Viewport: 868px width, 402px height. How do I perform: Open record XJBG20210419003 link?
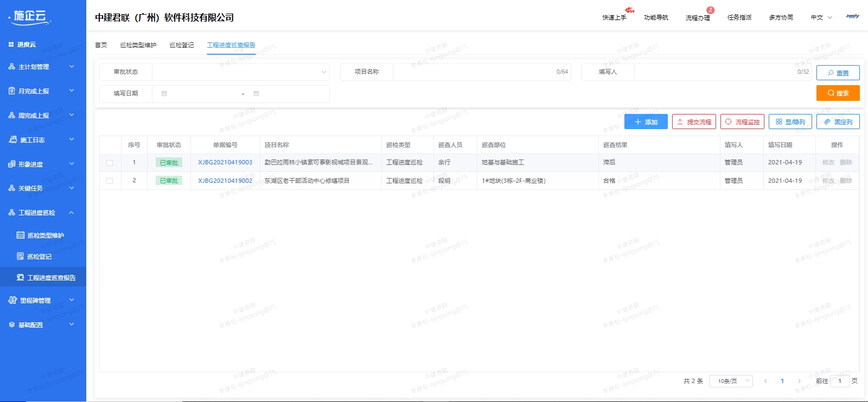coord(225,162)
